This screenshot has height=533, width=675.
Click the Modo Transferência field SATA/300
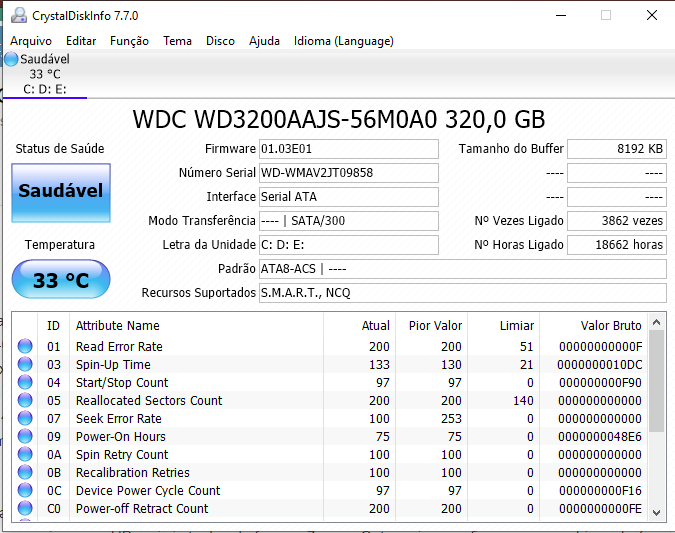[x=349, y=221]
